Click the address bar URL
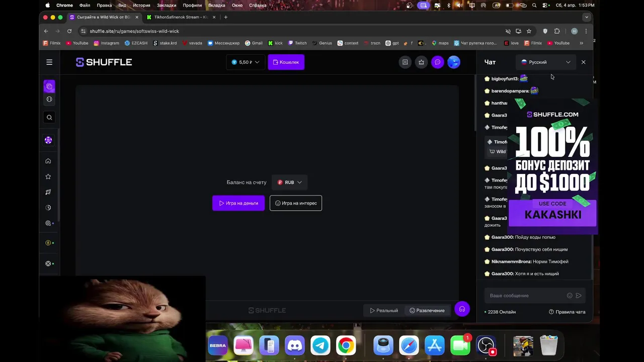 coord(134,31)
